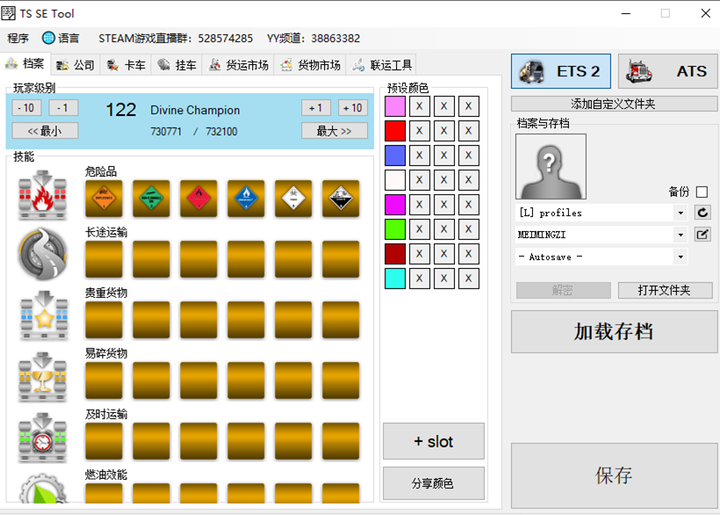Toggle the blue dangerous-when-wet skill icon

(x=246, y=198)
